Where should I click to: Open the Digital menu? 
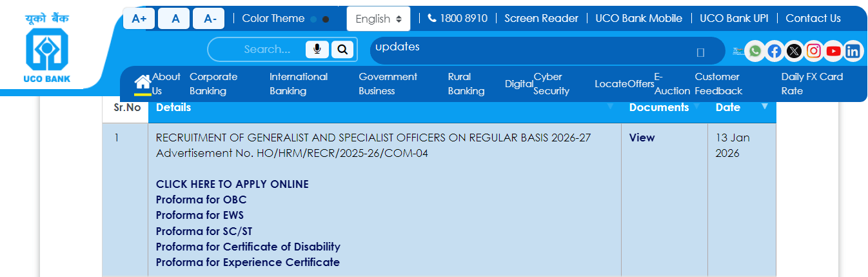(519, 84)
